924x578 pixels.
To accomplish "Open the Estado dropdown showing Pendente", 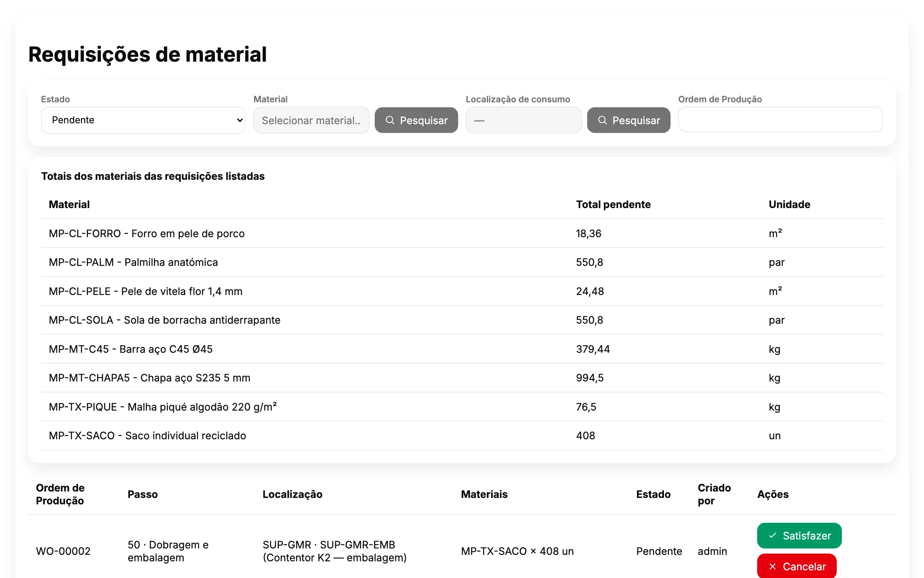I will [143, 120].
